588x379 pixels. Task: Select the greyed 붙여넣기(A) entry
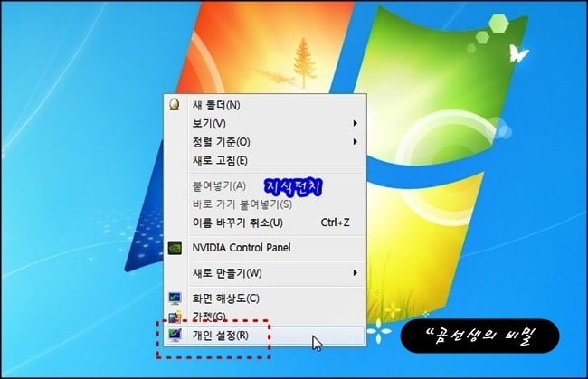tap(265, 186)
